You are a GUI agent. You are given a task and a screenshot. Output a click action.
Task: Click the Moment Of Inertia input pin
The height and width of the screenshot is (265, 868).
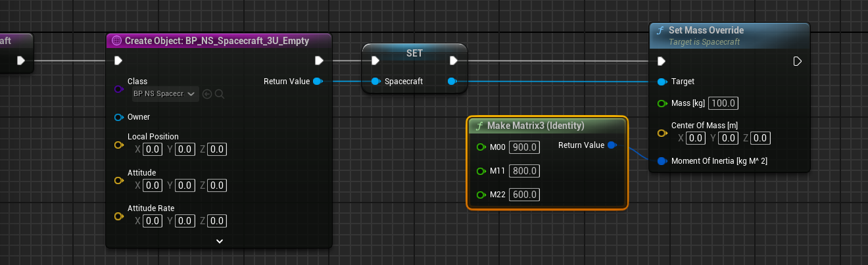tap(662, 161)
